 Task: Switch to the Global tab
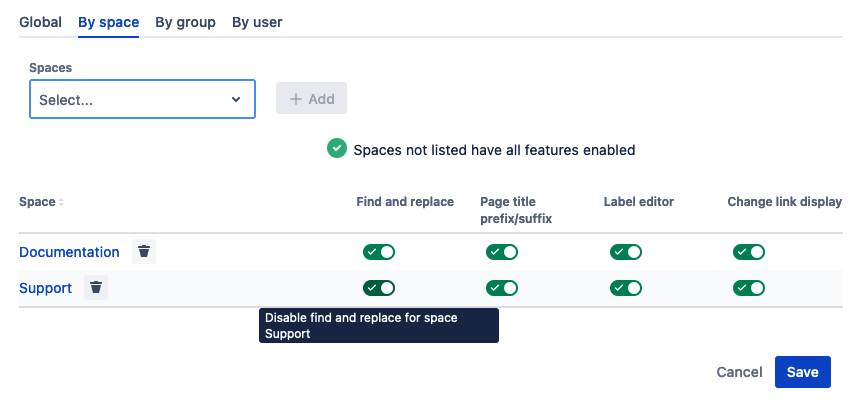click(x=40, y=22)
